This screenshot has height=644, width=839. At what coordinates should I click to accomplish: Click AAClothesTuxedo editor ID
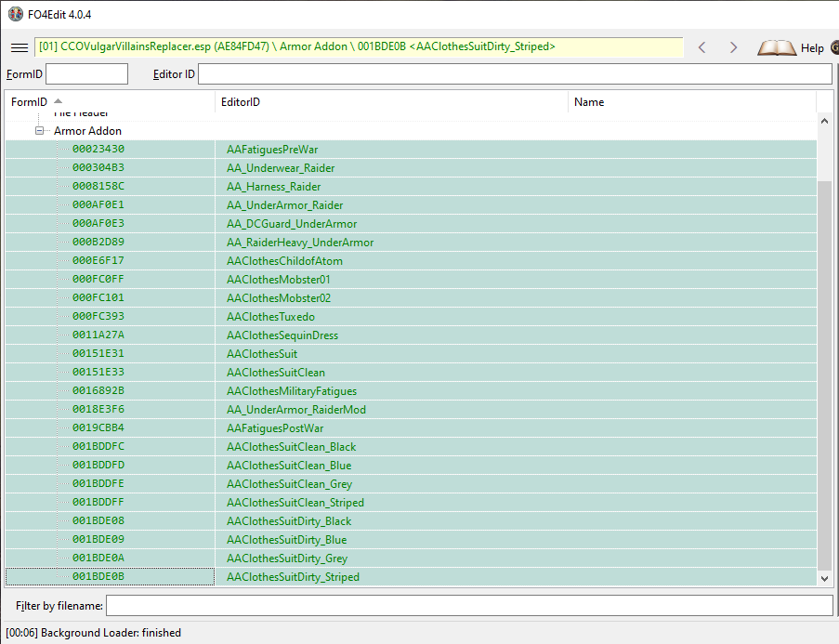(270, 317)
